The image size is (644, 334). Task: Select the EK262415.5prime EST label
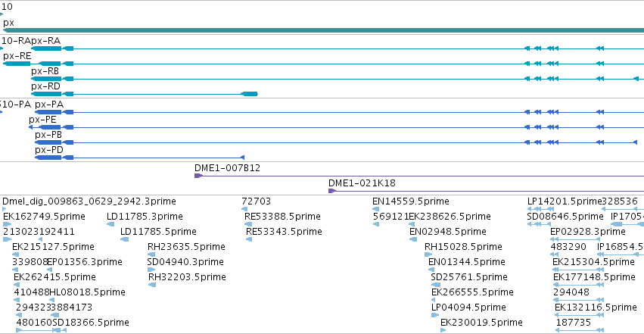pyautogui.click(x=54, y=277)
